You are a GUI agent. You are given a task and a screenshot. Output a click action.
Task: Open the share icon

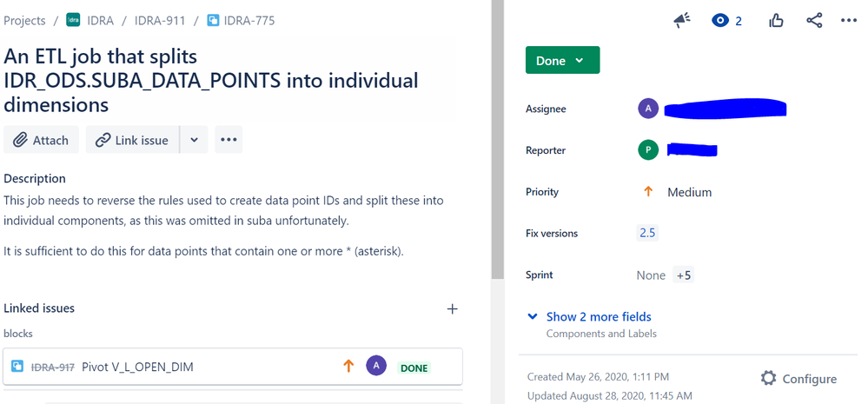coord(814,21)
